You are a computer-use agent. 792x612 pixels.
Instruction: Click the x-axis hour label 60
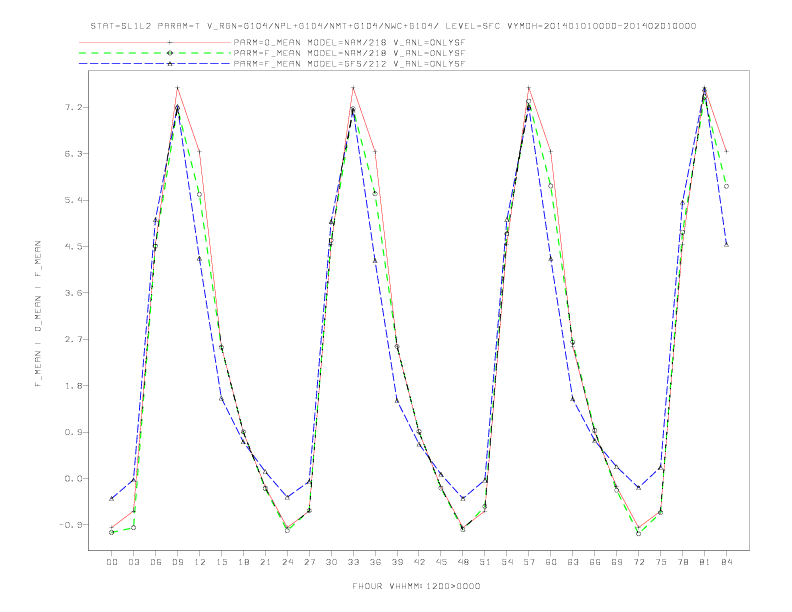tap(551, 562)
